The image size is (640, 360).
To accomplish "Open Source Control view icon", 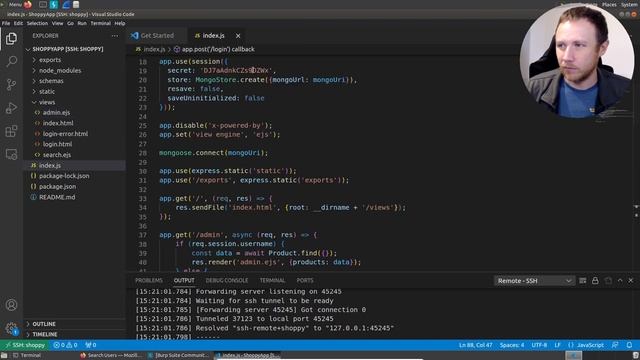I will click(11, 85).
